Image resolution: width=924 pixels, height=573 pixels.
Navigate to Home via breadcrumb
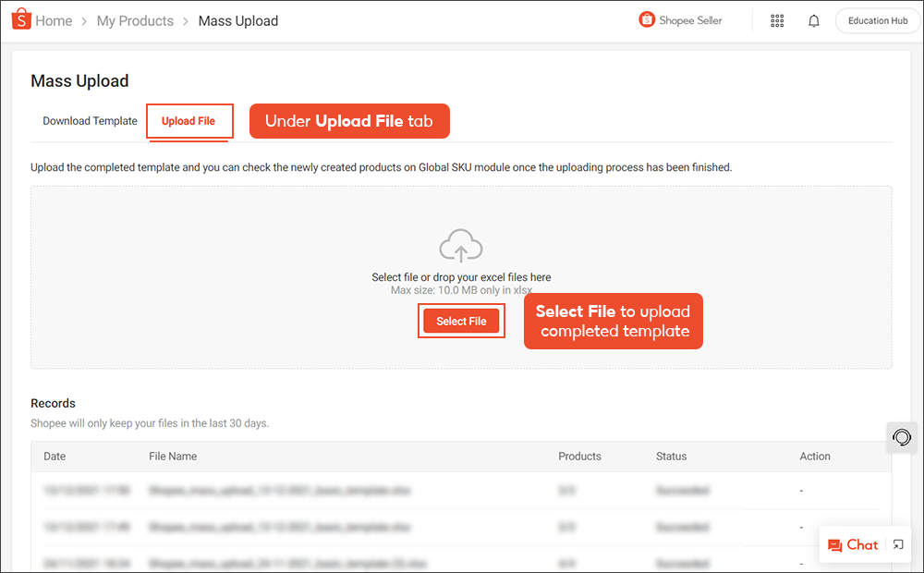click(x=54, y=20)
